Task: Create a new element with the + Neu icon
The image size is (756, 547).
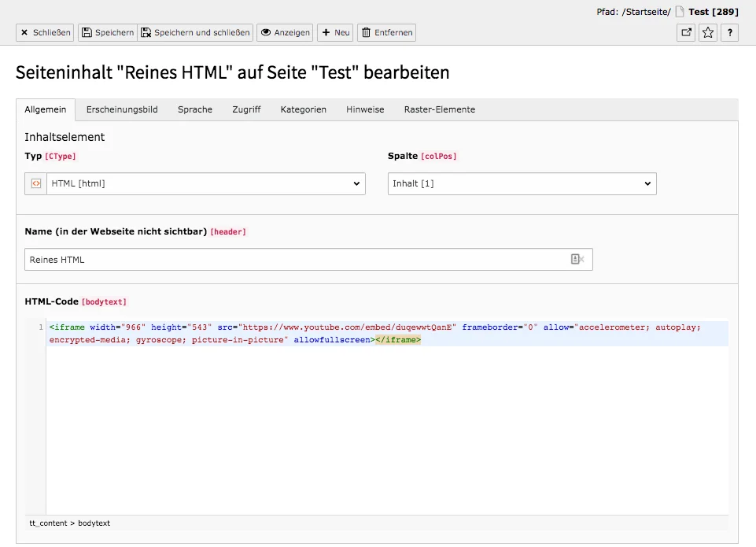Action: click(325, 32)
